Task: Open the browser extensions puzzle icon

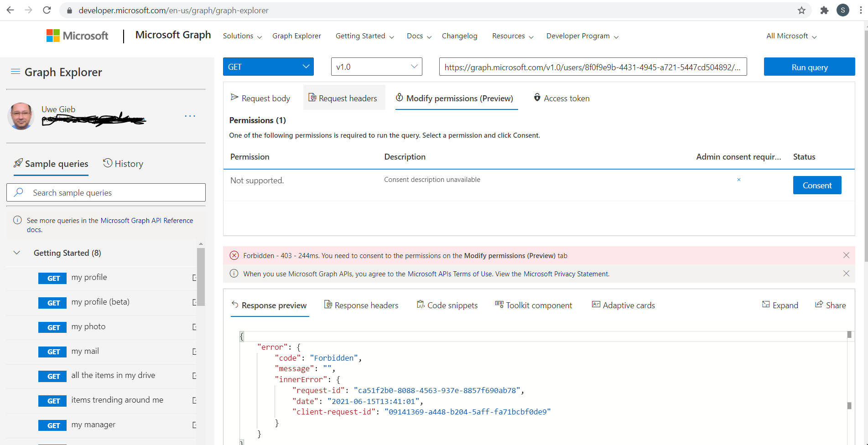Action: [824, 10]
